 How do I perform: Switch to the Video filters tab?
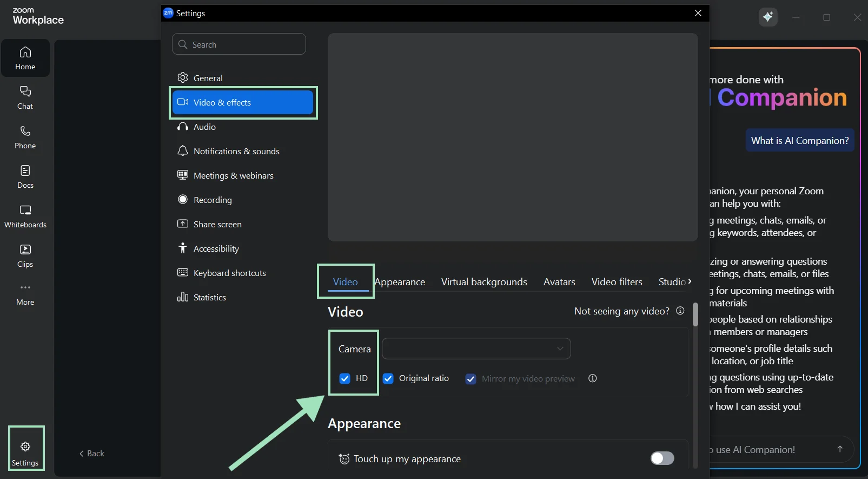(617, 282)
